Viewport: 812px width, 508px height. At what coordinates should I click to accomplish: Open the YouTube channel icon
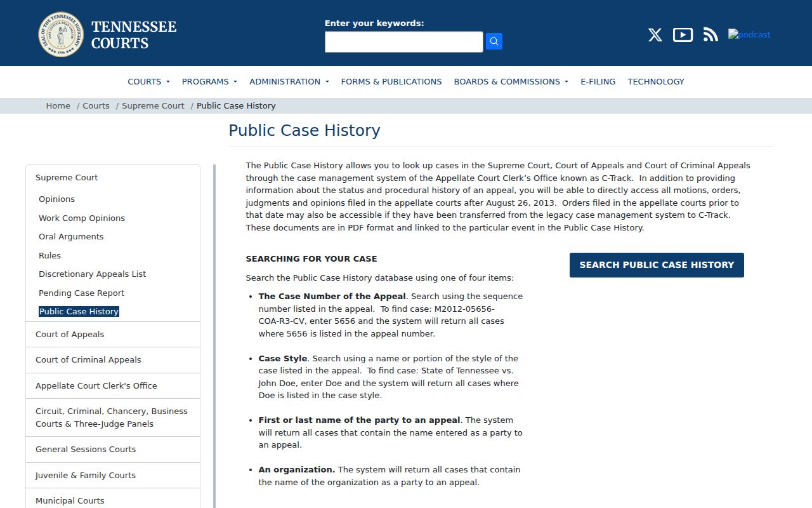tap(683, 35)
